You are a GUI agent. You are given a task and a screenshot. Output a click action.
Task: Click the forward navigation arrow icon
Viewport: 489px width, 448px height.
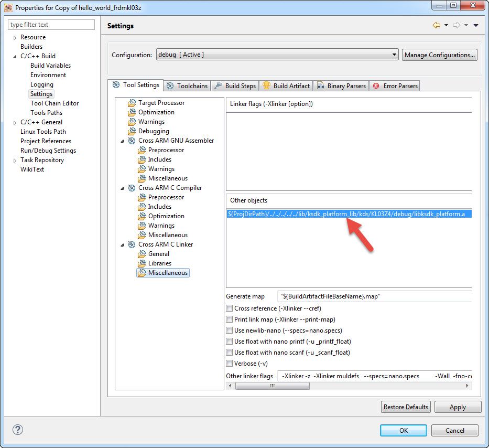tap(457, 25)
